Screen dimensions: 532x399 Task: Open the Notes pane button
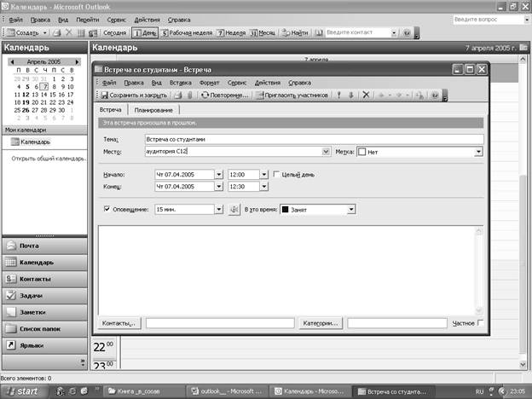pos(44,312)
